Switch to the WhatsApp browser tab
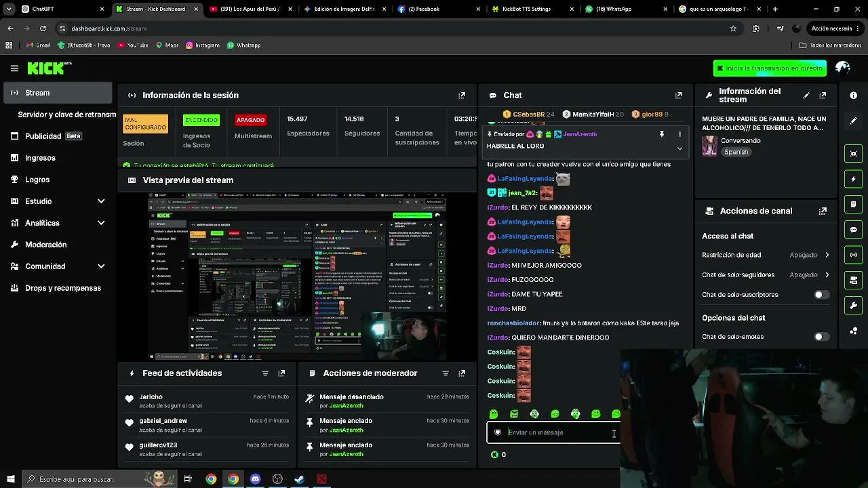The image size is (868, 488). [626, 9]
